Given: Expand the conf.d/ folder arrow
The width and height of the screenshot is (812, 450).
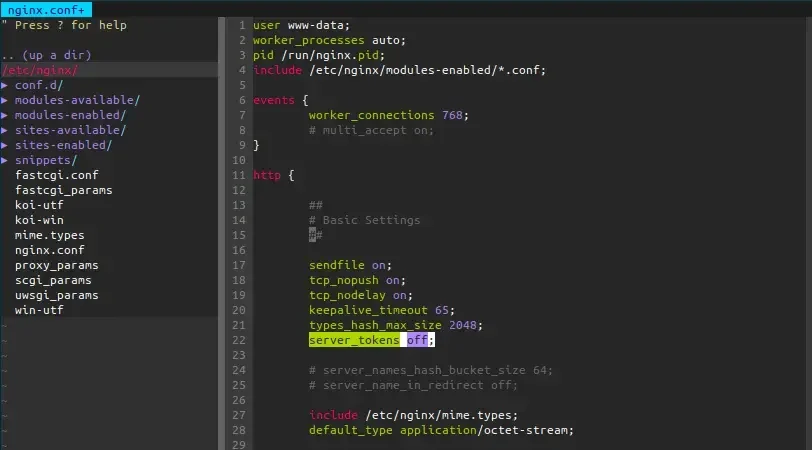Looking at the screenshot, I should [5, 85].
